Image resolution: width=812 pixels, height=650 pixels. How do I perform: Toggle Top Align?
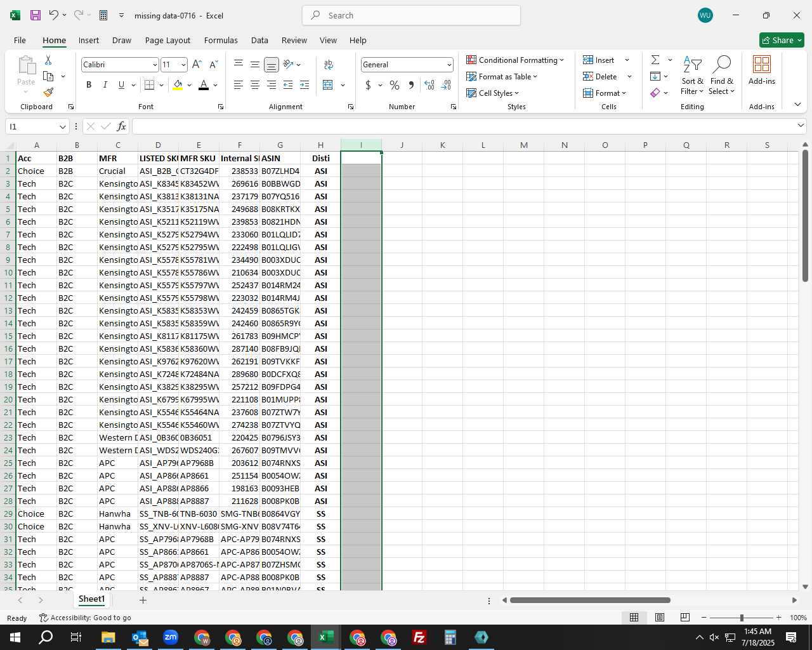pyautogui.click(x=239, y=65)
